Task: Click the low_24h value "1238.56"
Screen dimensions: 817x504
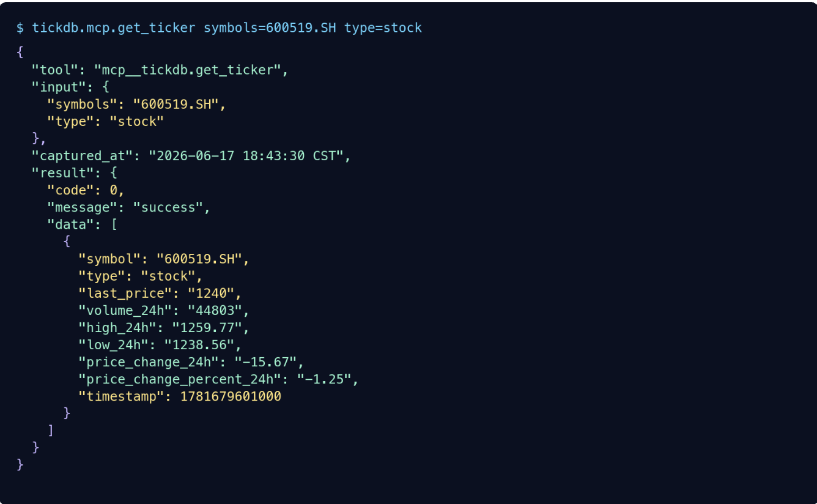Action: 203,344
